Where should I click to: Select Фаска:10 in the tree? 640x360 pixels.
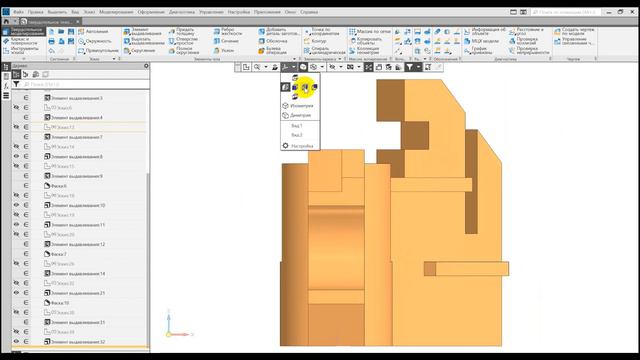pyautogui.click(x=56, y=303)
